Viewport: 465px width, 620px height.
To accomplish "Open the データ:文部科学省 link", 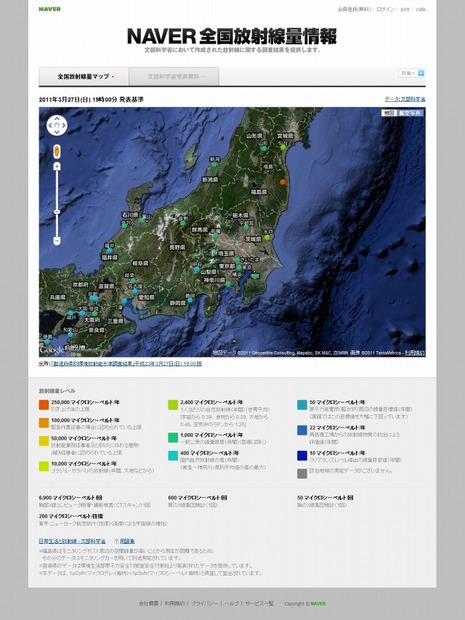I will pos(405,99).
